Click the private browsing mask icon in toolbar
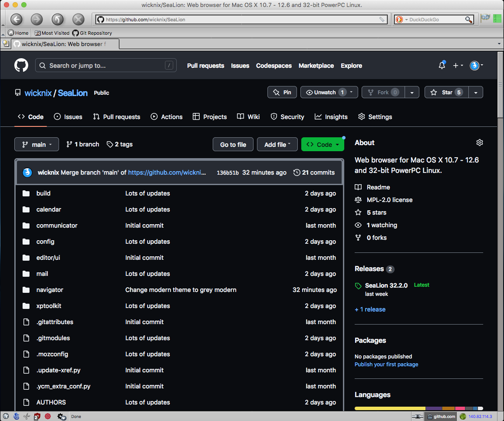The width and height of the screenshot is (504, 421). click(x=485, y=18)
